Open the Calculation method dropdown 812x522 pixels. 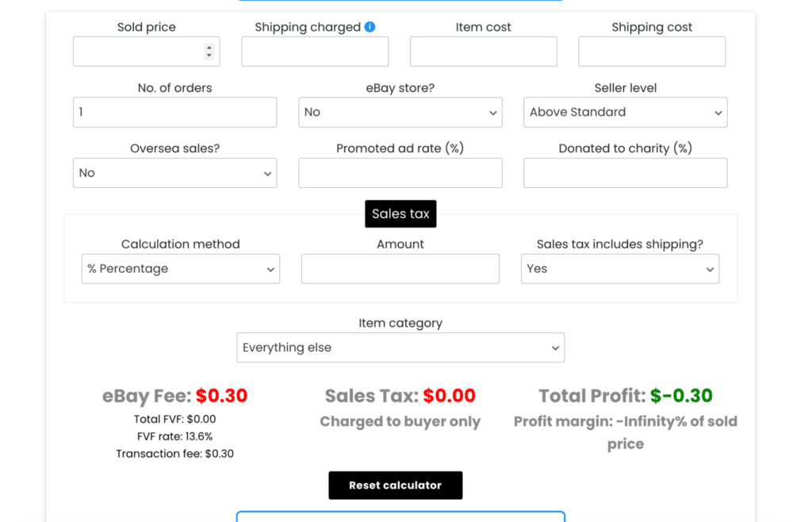pos(180,268)
